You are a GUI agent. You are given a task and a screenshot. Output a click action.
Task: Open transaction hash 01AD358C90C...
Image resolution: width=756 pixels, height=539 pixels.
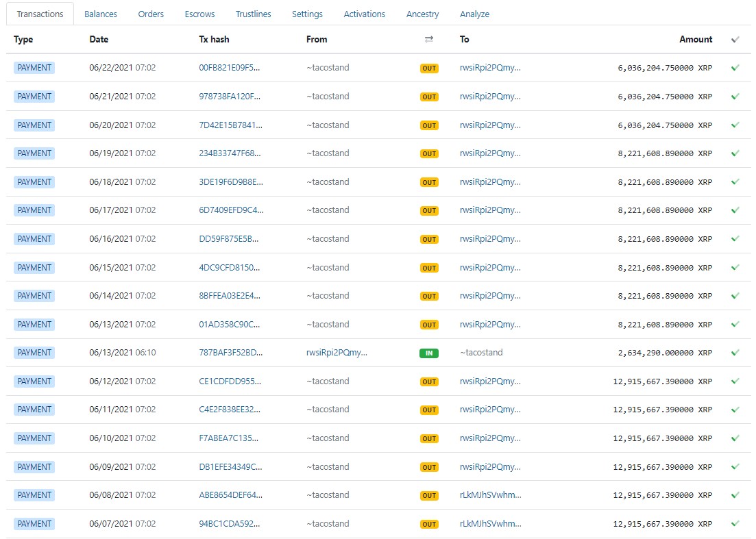click(229, 324)
